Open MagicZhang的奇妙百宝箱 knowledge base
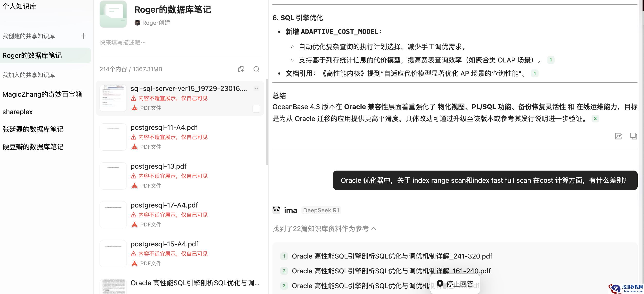644x294 pixels. [x=42, y=94]
